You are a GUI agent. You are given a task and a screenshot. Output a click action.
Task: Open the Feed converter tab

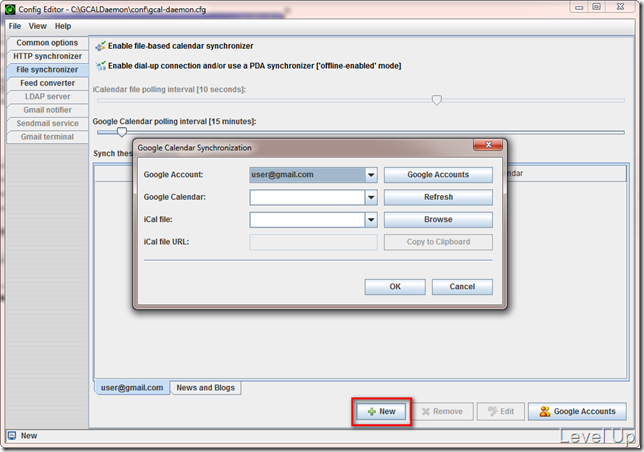pos(47,83)
